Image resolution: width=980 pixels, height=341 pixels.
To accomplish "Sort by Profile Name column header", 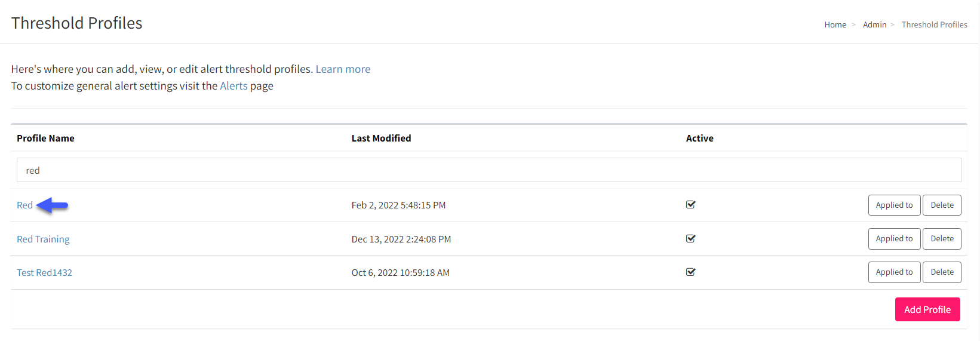I will click(x=45, y=139).
